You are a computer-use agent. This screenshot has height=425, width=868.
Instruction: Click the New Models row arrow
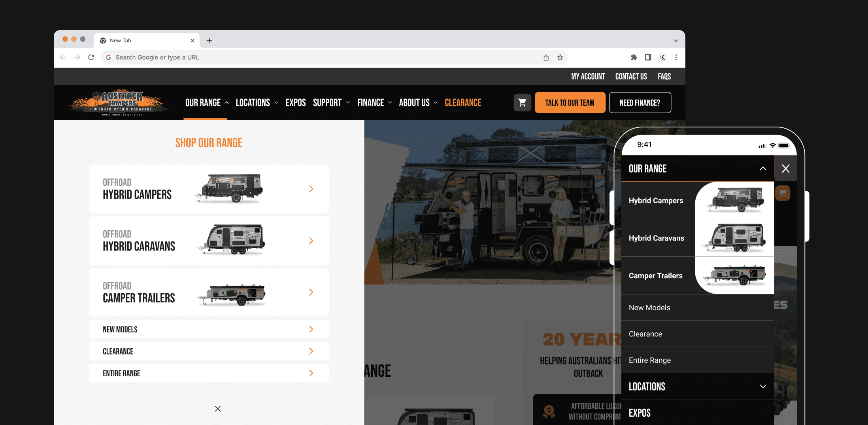311,329
